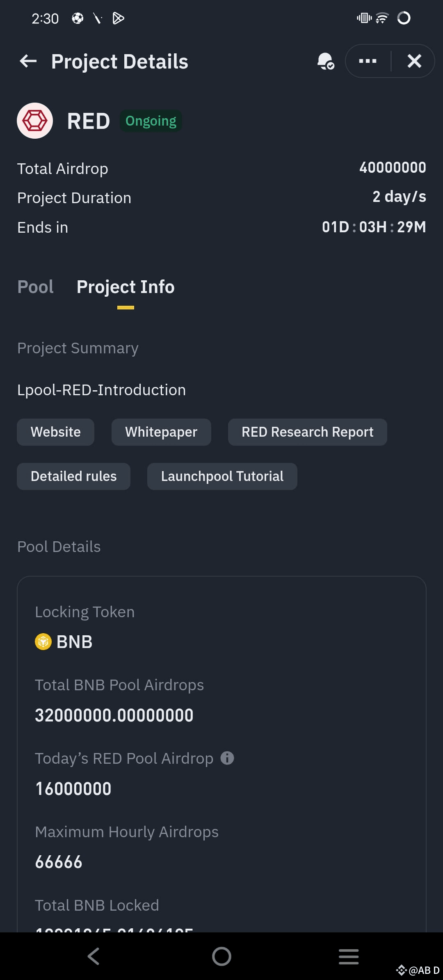The height and width of the screenshot is (980, 443).
Task: Tap the Android back navigation button
Action: tap(94, 956)
